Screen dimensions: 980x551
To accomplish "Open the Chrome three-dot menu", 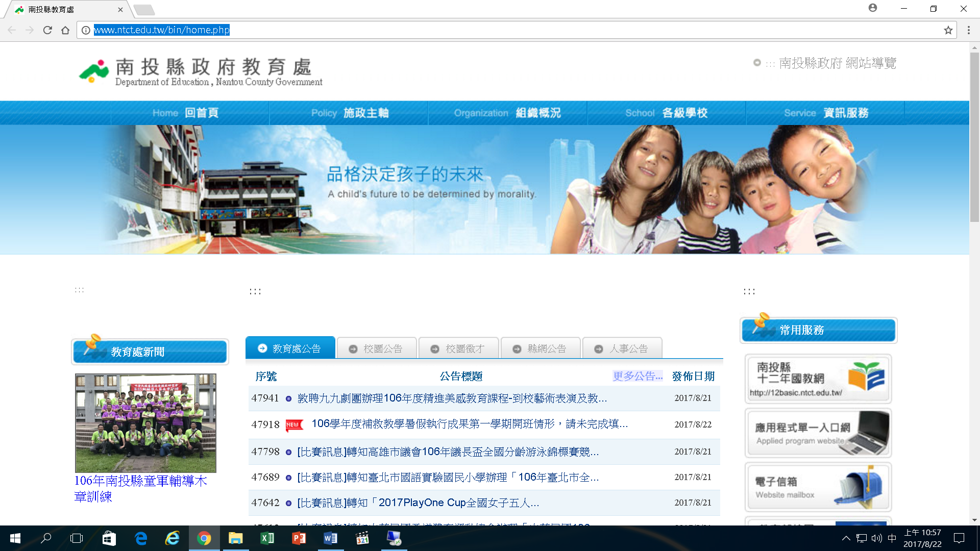I will [x=969, y=30].
